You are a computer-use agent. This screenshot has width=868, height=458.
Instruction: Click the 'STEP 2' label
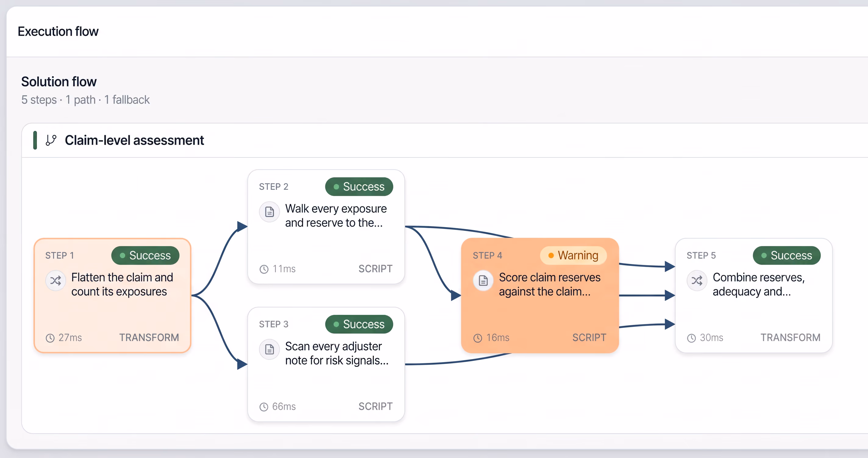(274, 187)
